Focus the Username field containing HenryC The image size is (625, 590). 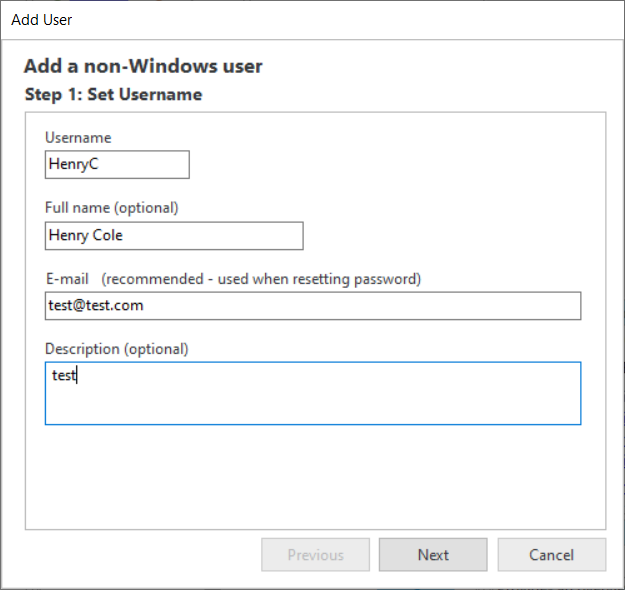pos(117,164)
